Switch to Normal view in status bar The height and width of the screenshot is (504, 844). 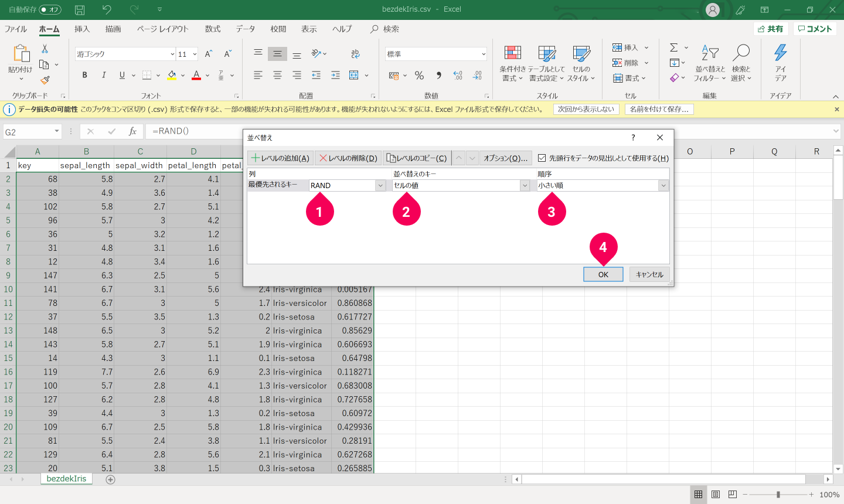698,495
